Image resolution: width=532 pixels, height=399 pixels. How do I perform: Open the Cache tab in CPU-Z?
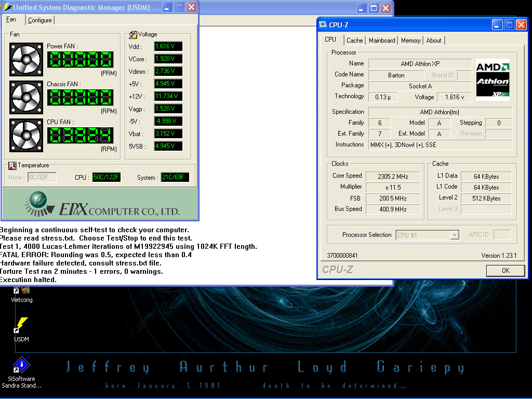pos(354,41)
